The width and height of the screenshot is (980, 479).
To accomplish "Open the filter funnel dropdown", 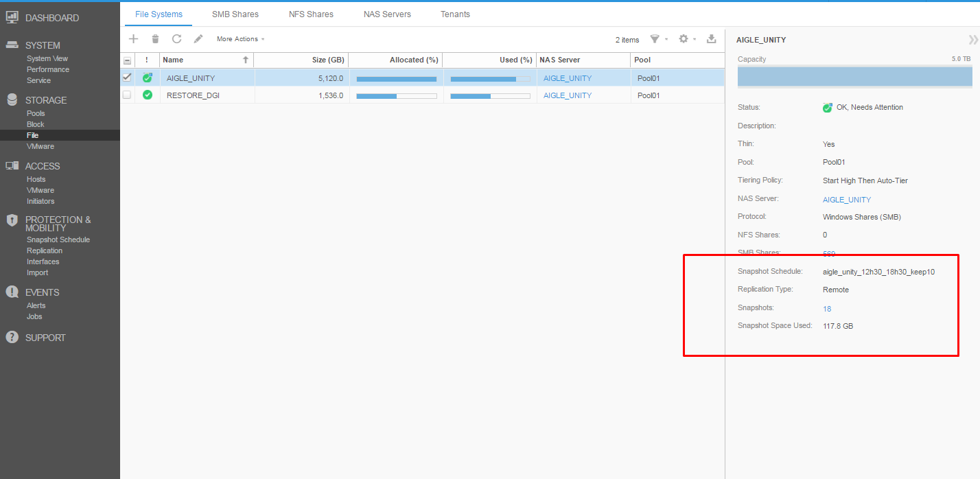I will [x=657, y=39].
